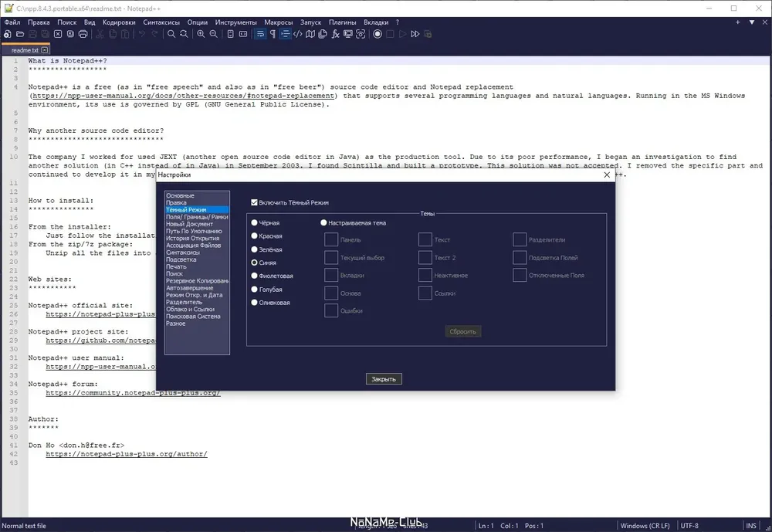The image size is (772, 532).
Task: Select the Фиолетовая theme radio button
Action: 254,276
